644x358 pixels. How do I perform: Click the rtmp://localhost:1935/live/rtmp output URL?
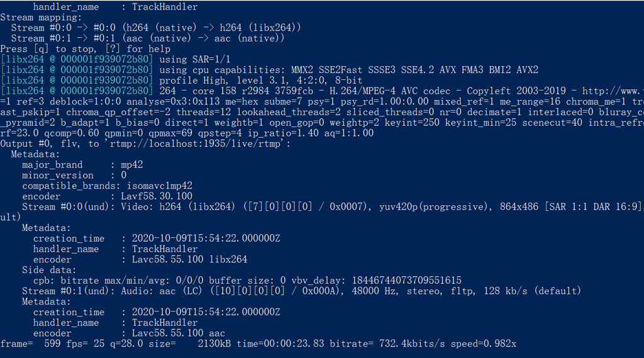click(x=196, y=144)
